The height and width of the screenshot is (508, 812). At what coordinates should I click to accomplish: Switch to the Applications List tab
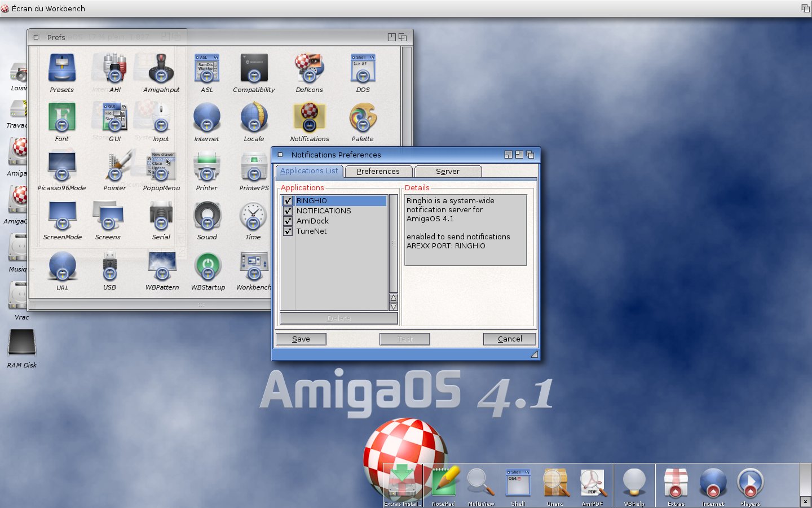[309, 171]
